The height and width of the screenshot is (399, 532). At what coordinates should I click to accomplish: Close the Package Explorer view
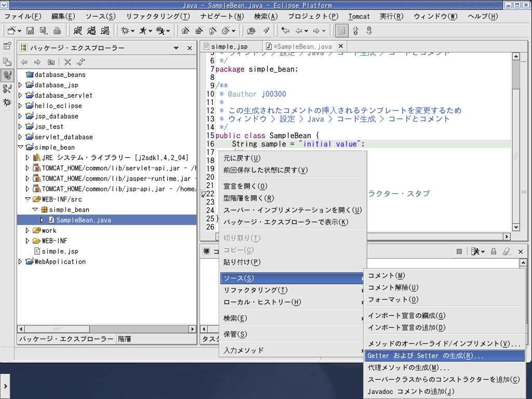tap(190, 48)
